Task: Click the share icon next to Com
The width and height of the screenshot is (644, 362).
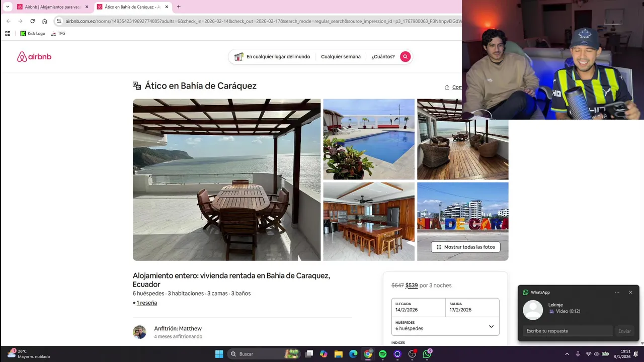Action: click(447, 87)
